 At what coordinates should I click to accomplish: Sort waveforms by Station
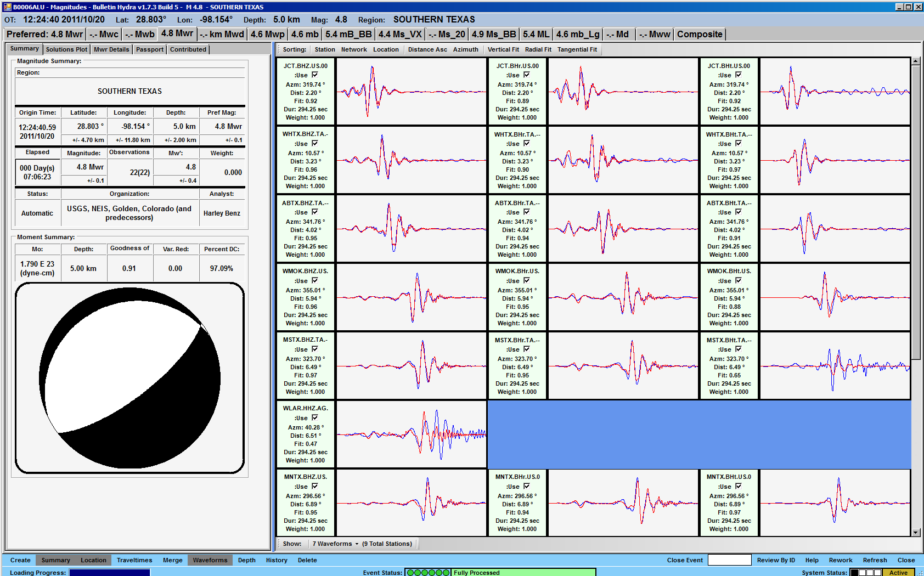tap(325, 49)
